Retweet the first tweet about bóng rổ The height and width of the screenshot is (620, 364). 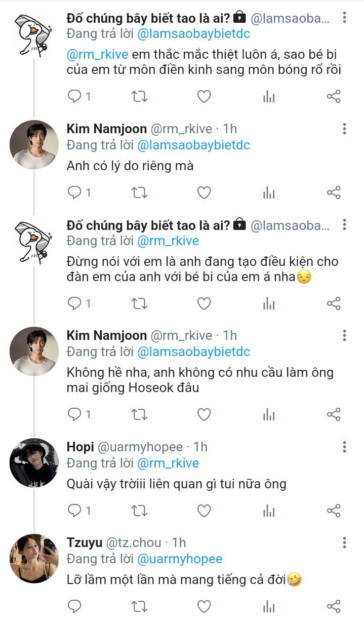[x=139, y=96]
